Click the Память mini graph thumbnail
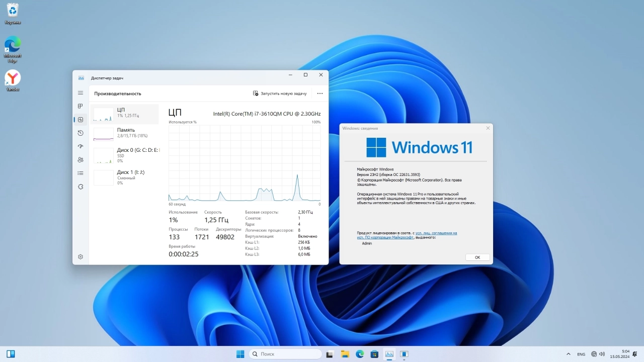 tap(104, 134)
